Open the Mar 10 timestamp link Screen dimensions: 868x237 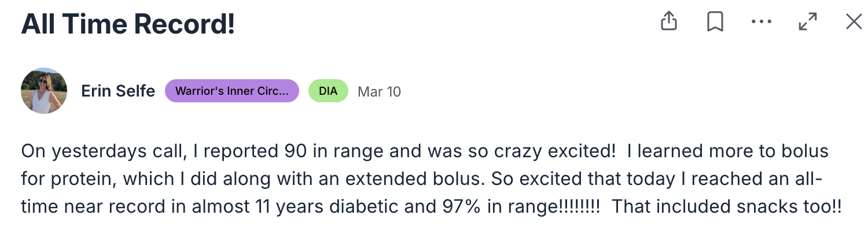point(379,91)
